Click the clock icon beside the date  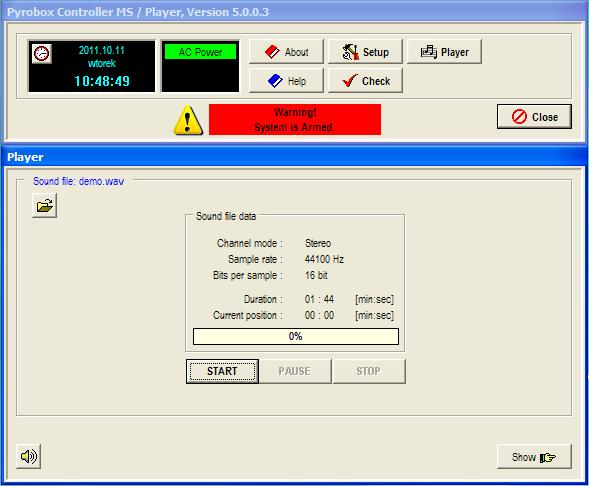click(x=42, y=53)
